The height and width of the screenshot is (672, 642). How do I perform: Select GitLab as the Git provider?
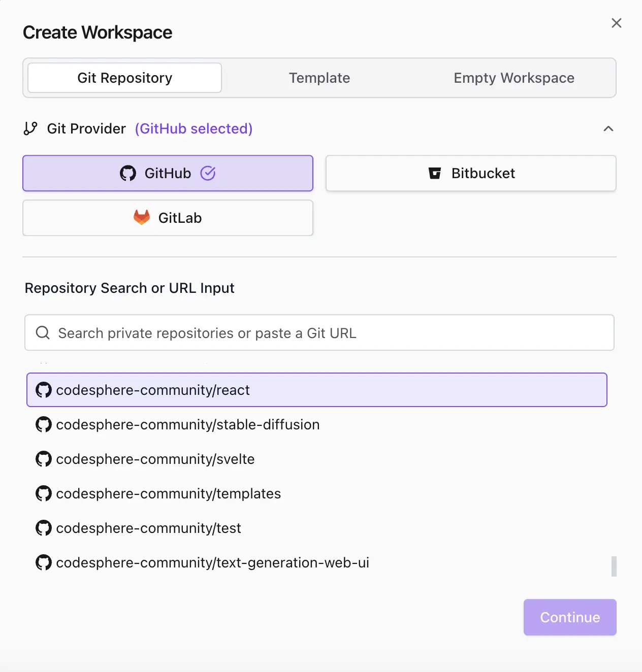coord(168,218)
